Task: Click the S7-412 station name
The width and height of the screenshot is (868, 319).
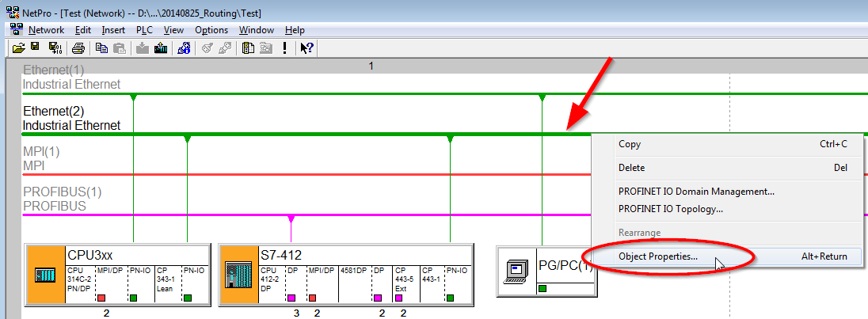Action: click(281, 256)
